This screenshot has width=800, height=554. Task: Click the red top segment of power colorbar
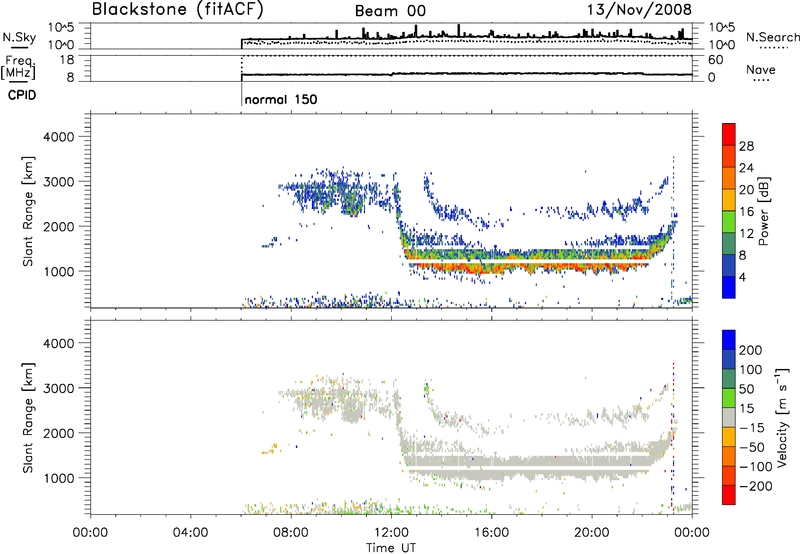click(729, 135)
